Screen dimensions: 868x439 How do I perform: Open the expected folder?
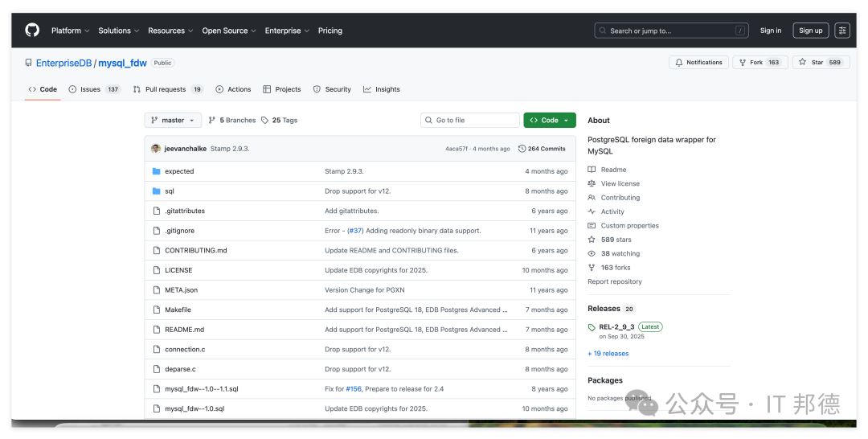179,171
